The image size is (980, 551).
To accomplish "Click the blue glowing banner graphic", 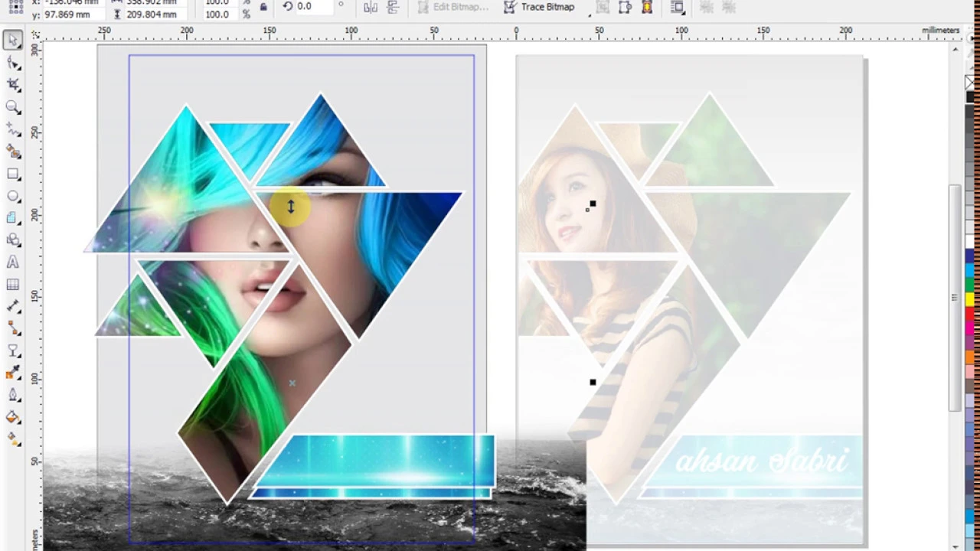I will (x=373, y=467).
